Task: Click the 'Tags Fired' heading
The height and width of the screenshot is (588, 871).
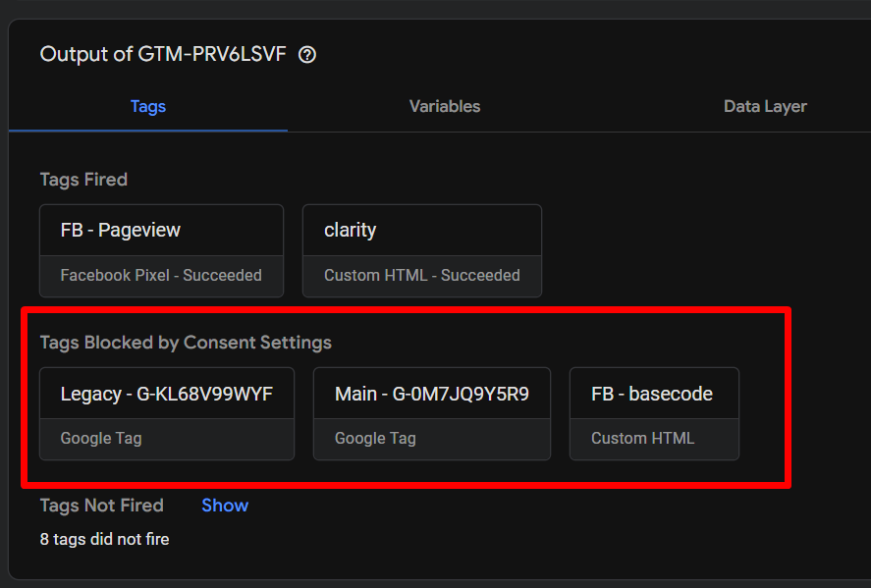Action: coord(83,180)
